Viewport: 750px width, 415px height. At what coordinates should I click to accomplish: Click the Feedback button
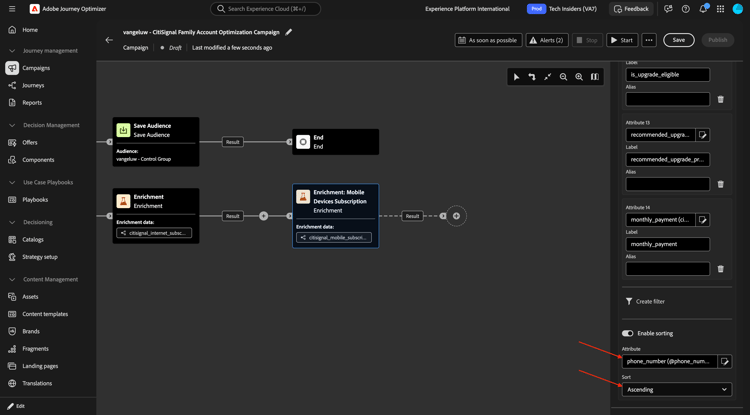(631, 9)
